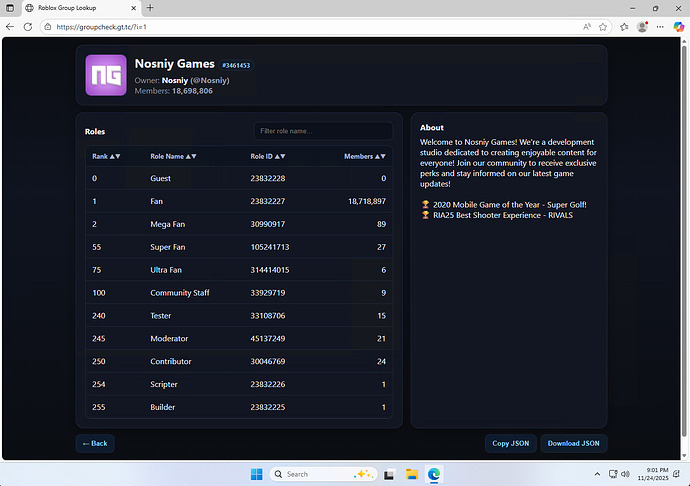Click the Fan role name cell
690x486 pixels.
tap(156, 201)
